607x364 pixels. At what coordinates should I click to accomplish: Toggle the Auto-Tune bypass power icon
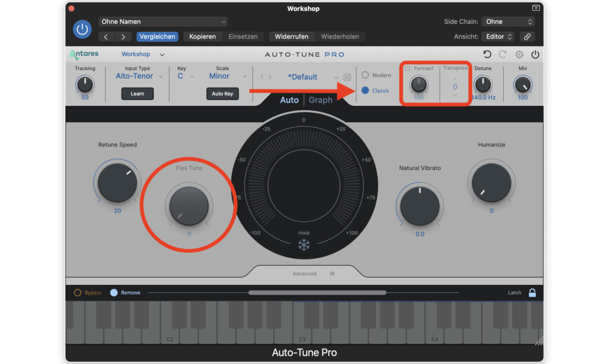coord(535,55)
